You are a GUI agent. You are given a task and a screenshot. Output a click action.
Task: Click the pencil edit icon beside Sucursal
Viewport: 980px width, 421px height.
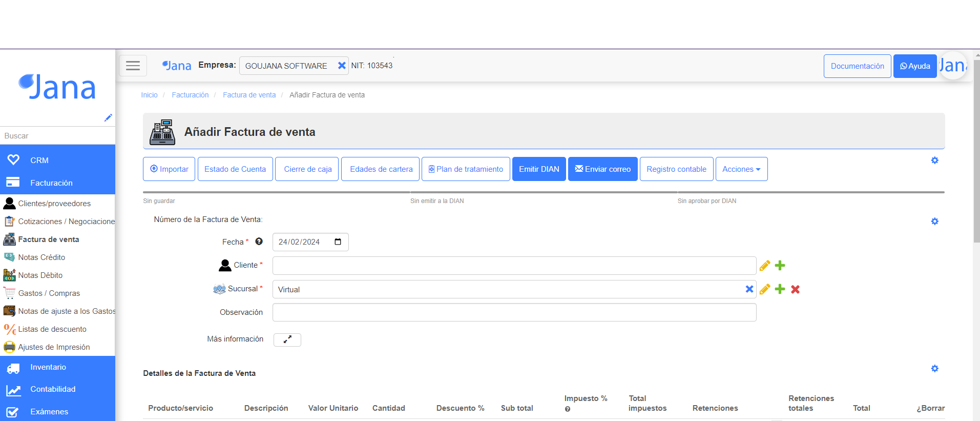pos(765,289)
